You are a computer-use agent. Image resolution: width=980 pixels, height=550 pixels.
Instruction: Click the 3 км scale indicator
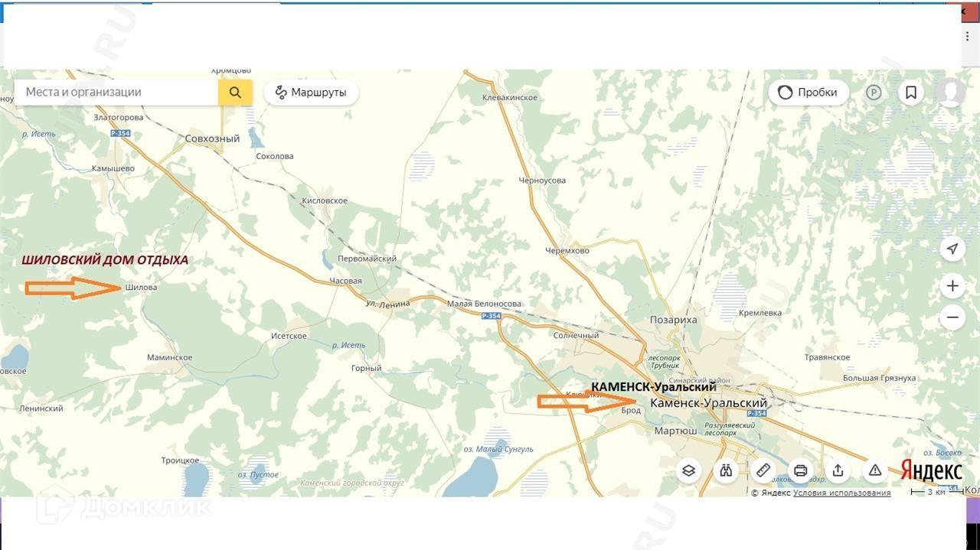[936, 492]
